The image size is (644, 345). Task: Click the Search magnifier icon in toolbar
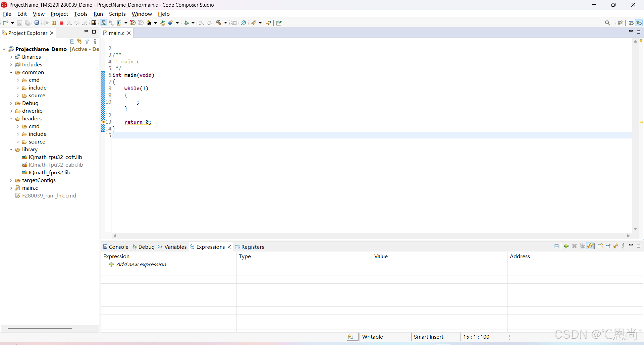point(607,23)
